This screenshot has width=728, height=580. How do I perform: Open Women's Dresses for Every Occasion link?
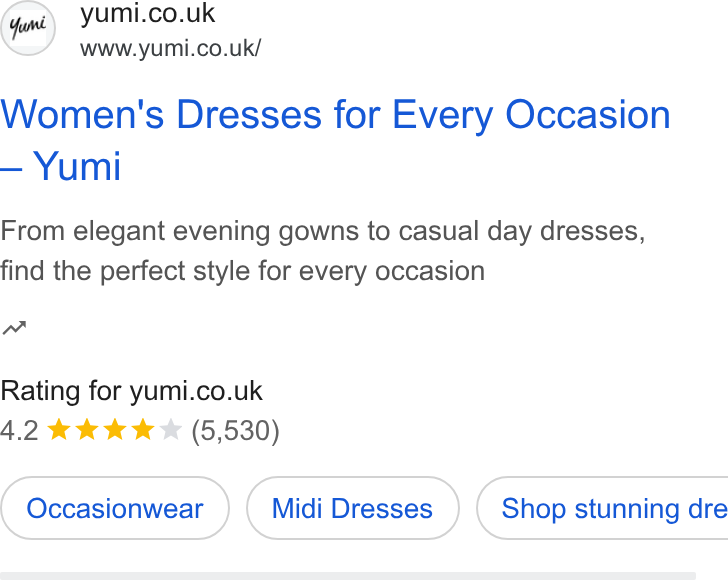tap(335, 140)
